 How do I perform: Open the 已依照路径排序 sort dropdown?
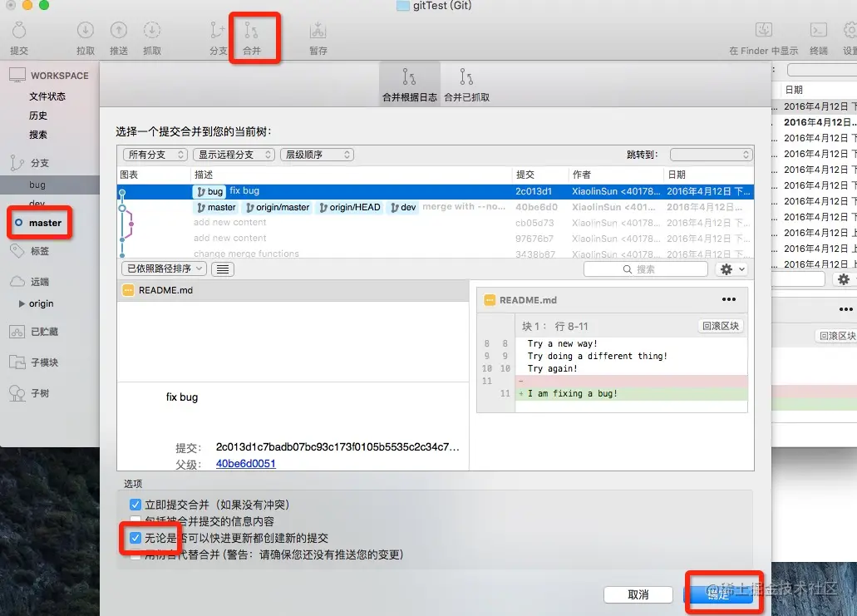click(x=164, y=269)
